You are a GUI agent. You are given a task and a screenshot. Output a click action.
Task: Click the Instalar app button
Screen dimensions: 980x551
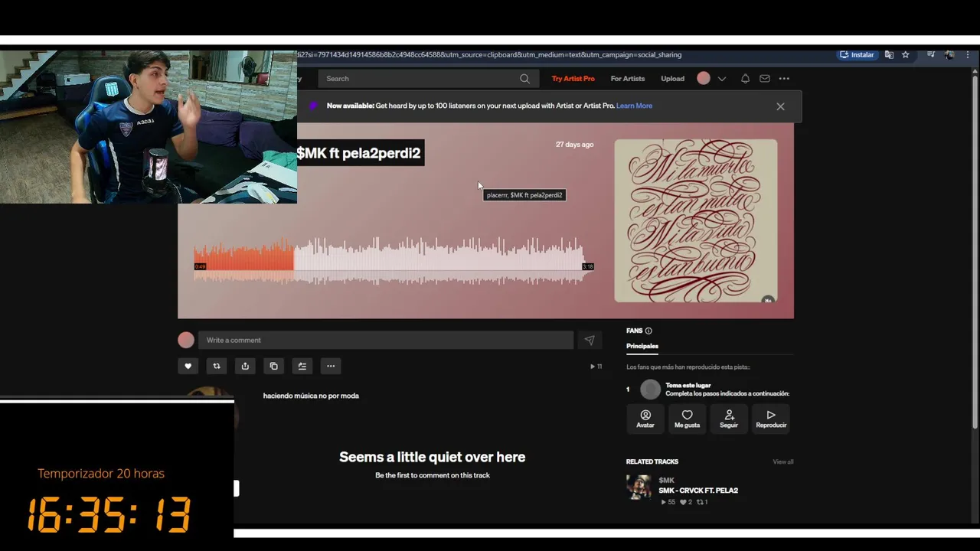[x=857, y=54]
